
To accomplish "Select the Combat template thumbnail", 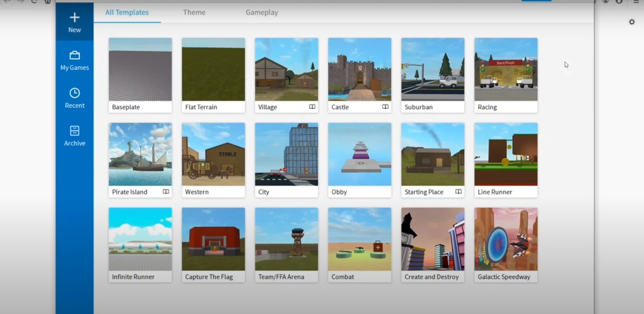I will (360, 239).
